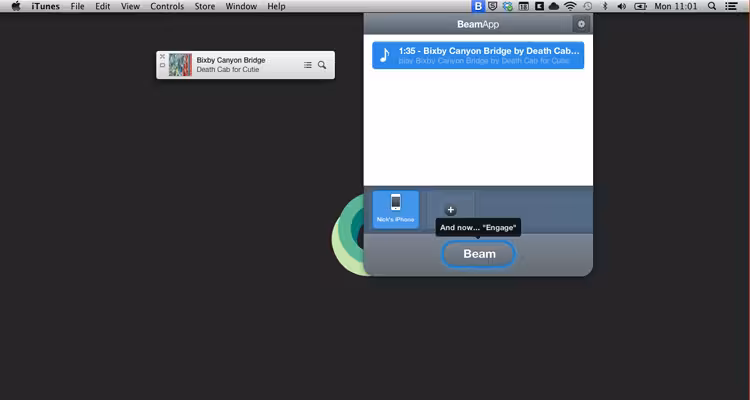Click song title Bixby Canyon Bridge in mini player
Viewport: 750px width, 400px height.
pos(231,60)
